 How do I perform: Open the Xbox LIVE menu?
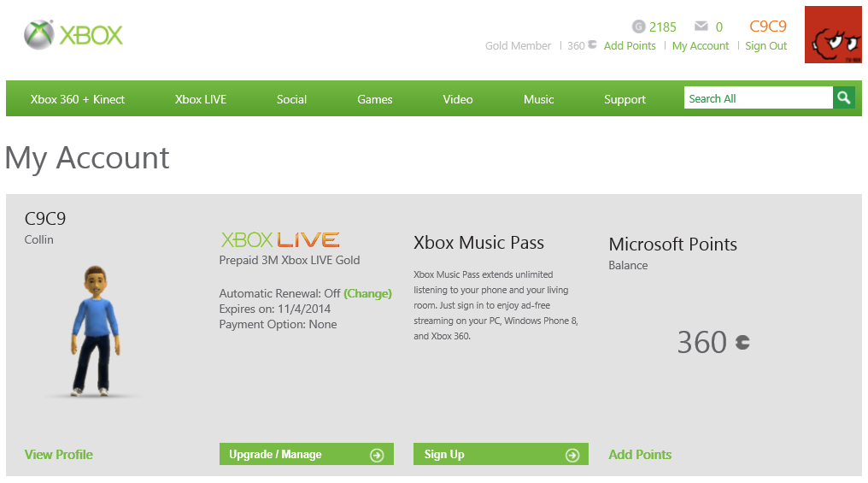click(201, 99)
